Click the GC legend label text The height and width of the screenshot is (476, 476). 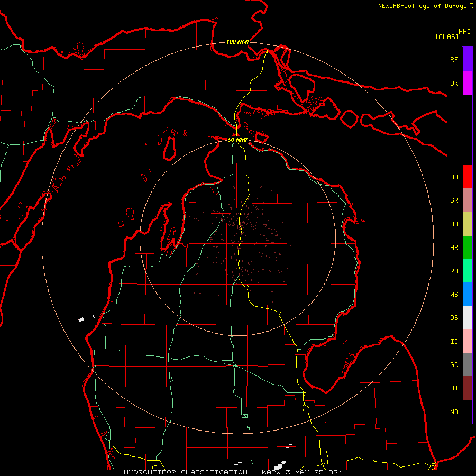(454, 364)
